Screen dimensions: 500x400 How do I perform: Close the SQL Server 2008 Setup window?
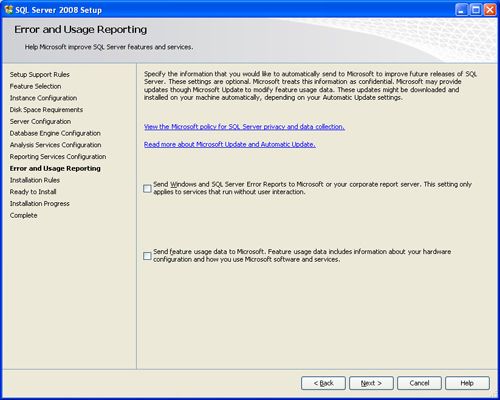[x=490, y=10]
